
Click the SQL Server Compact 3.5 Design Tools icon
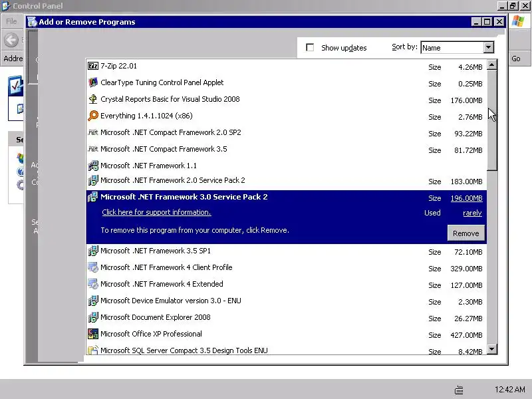click(93, 350)
